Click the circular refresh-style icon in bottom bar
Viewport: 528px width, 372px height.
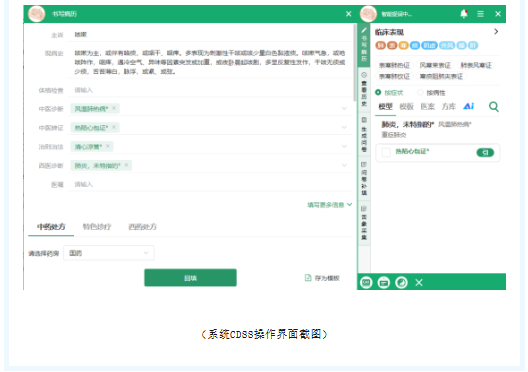click(401, 282)
